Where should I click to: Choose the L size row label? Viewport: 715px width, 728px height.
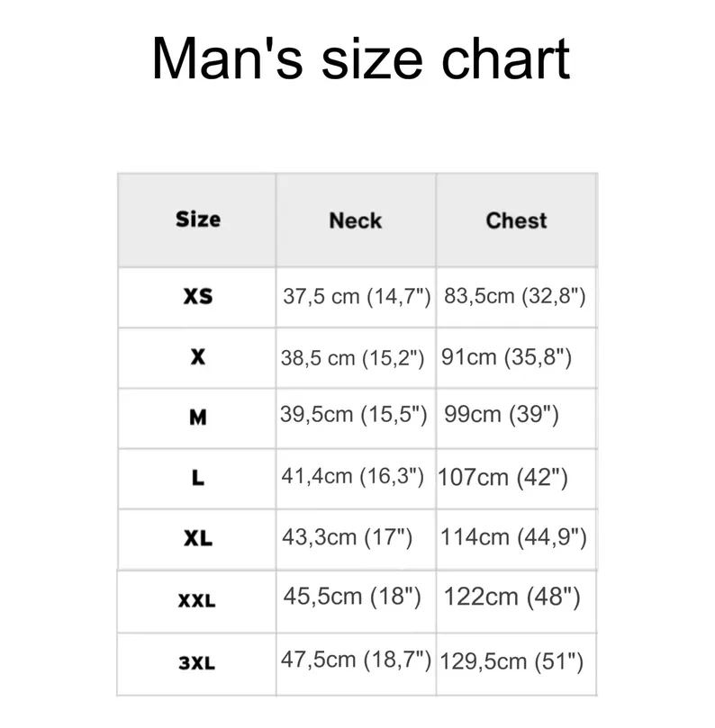[198, 479]
